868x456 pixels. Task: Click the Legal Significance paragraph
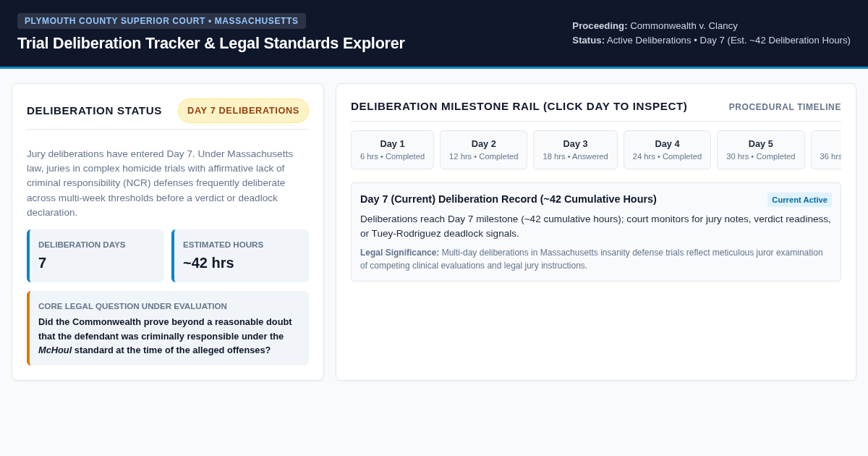point(595,259)
